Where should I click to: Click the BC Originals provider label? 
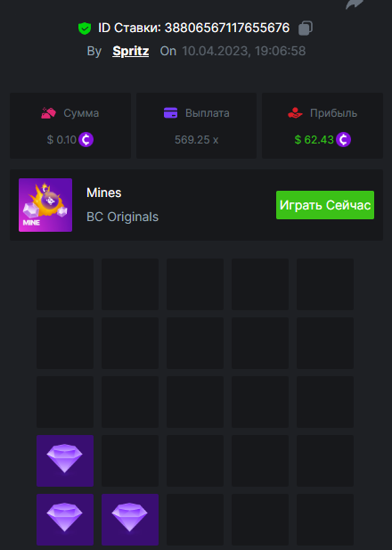122,217
